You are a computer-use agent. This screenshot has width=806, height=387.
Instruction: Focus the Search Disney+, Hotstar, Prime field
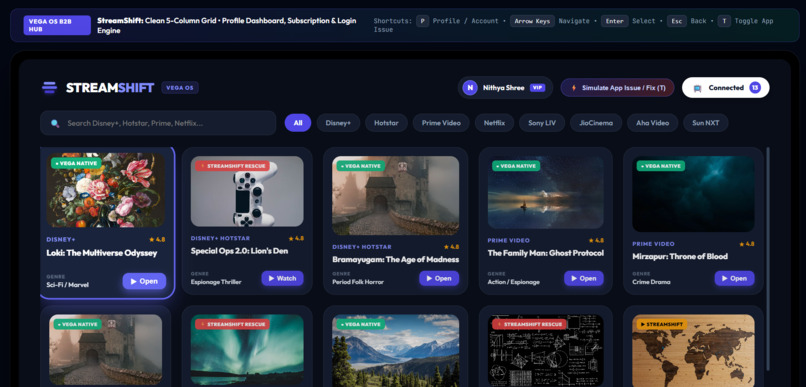158,123
